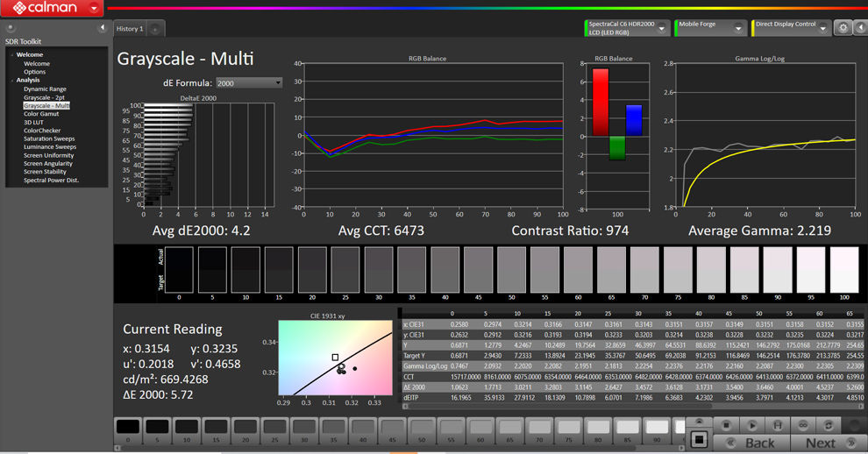Click the H icon button in toolbar
Image resolution: width=868 pixels, height=454 pixels.
click(x=777, y=425)
